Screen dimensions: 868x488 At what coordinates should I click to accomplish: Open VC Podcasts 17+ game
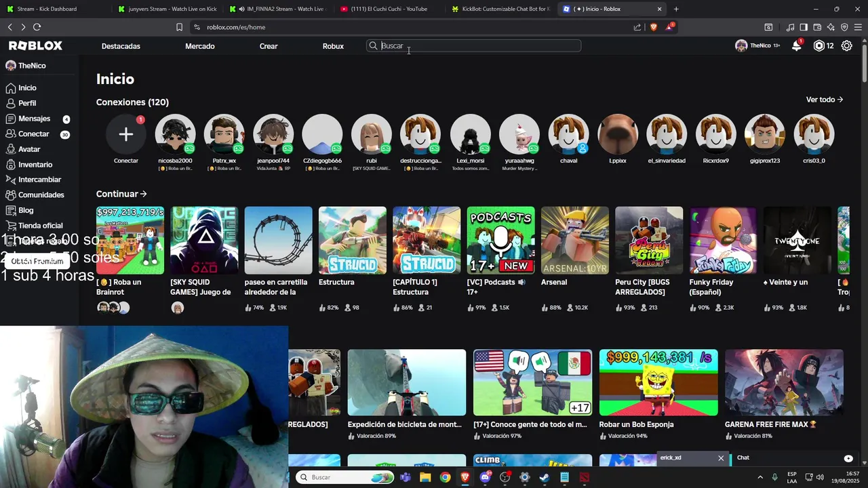[500, 241]
